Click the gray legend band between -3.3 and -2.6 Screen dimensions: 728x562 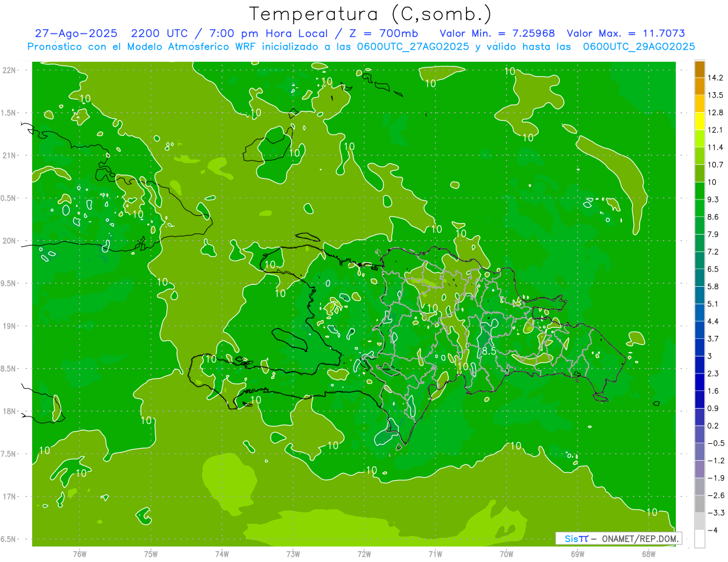tap(699, 504)
